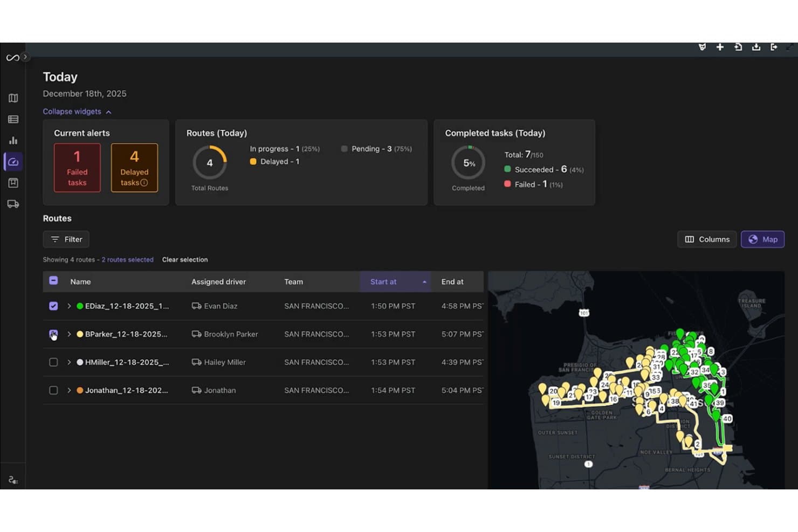This screenshot has height=532, width=798.
Task: Open the truck vehicles sidebar icon
Action: coord(13,204)
